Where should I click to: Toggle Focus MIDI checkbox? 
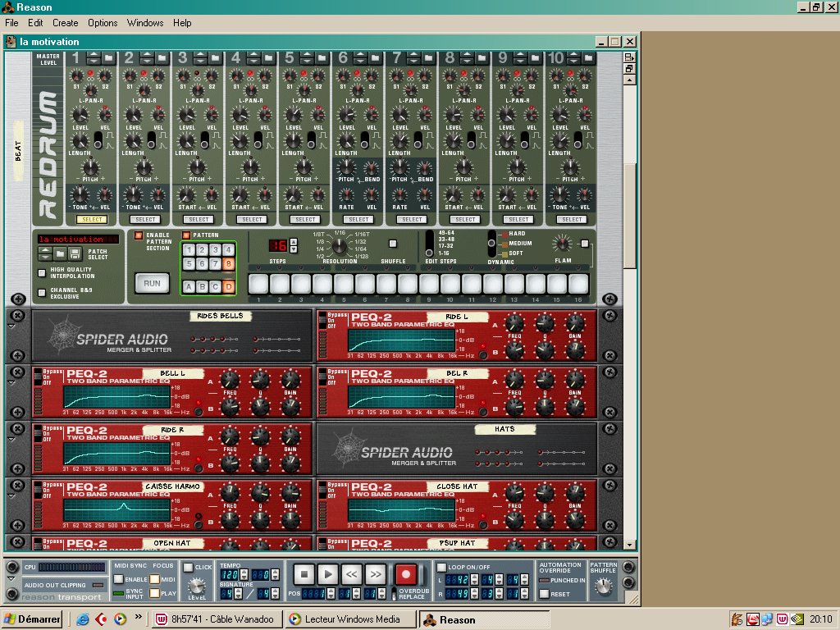[x=155, y=579]
